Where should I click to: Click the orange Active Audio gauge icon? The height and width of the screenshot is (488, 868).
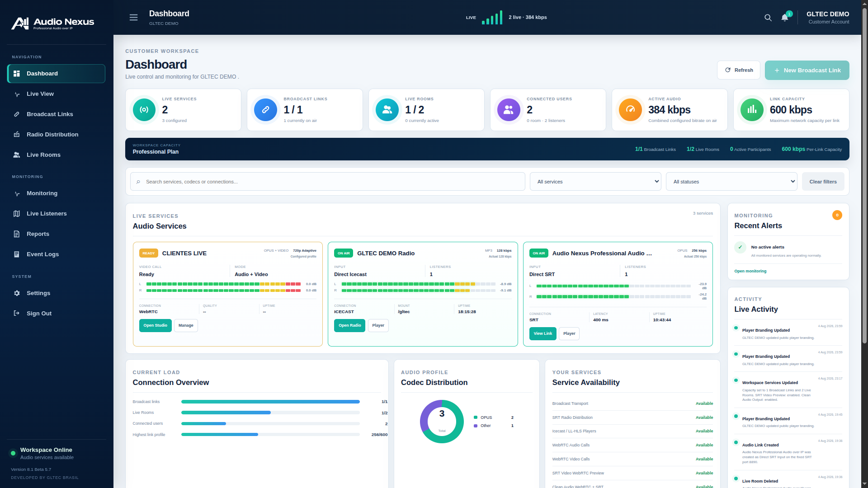(x=631, y=110)
